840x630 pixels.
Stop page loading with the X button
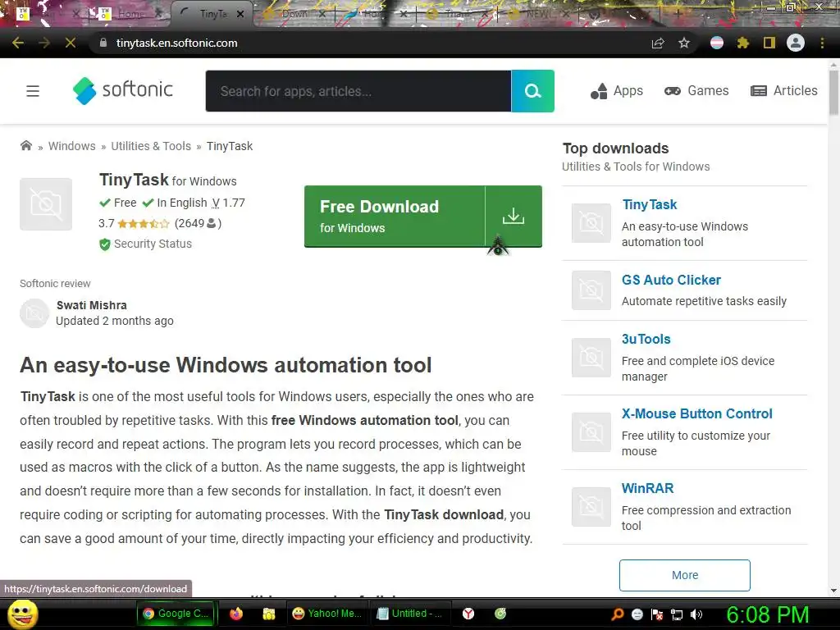pyautogui.click(x=71, y=43)
